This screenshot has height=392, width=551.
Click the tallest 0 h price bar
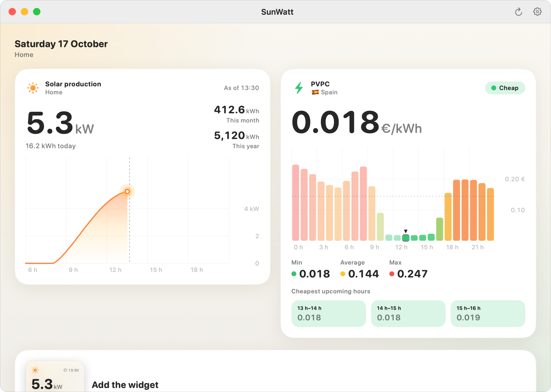[295, 202]
